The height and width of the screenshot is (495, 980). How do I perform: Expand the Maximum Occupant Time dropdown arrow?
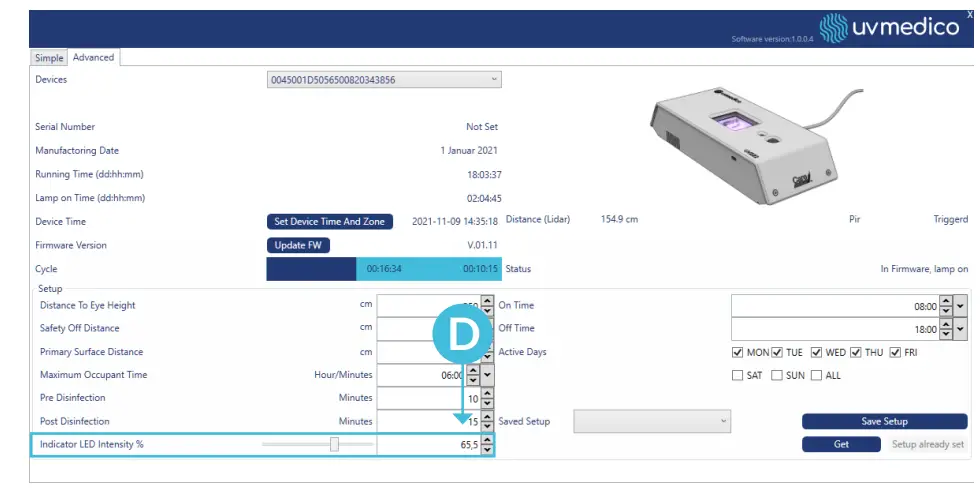488,375
